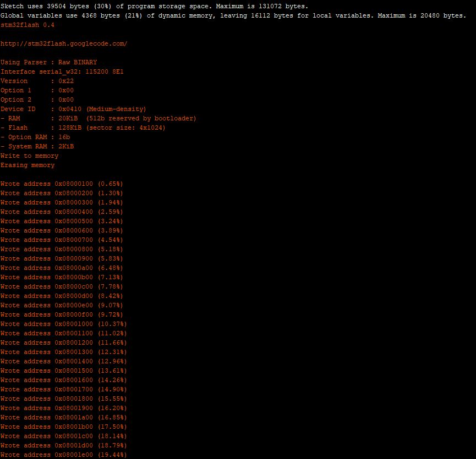The width and height of the screenshot is (476, 459).
Task: Click the 'Flash : 128KiB' line
Action: [x=83, y=128]
